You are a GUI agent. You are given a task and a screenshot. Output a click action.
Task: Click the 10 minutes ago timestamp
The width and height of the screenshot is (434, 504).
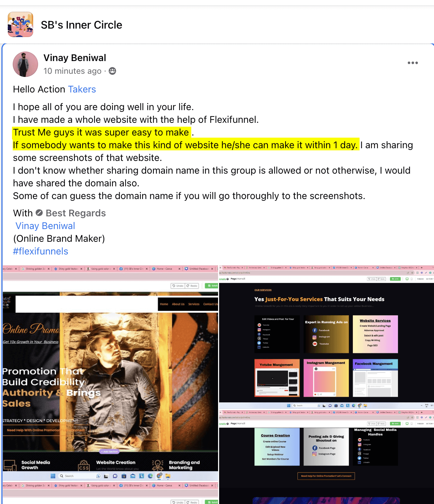(x=72, y=71)
